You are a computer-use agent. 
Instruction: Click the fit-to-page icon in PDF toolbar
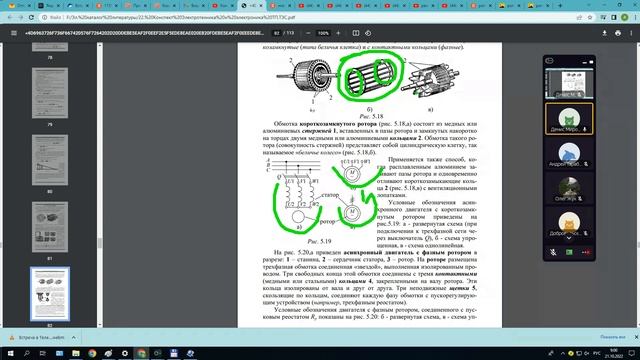pos(356,33)
